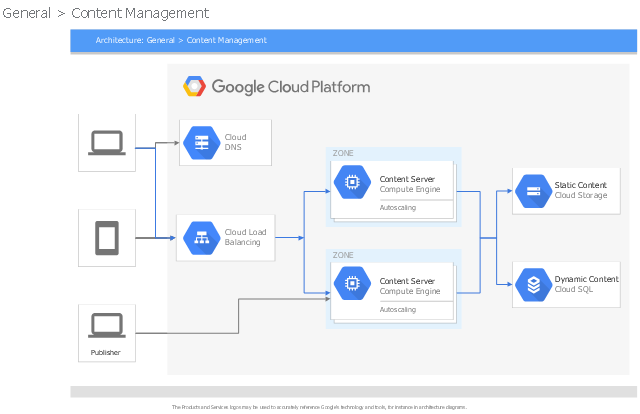The image size is (640, 414).
Task: Click the footer Products and Services disclaimer text
Action: 319,407
